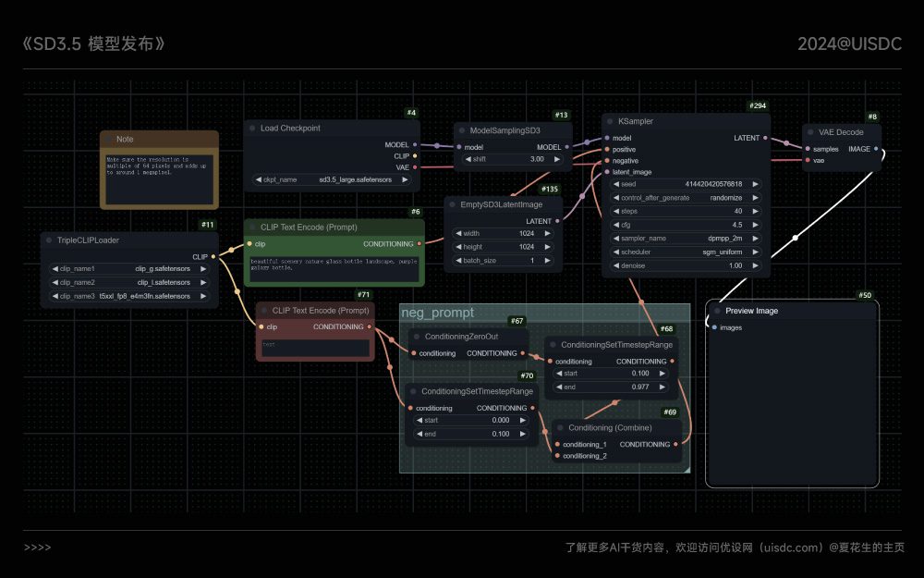Collapse the Preview Image node title dot
Viewport: 924px width, 578px height.
click(717, 311)
